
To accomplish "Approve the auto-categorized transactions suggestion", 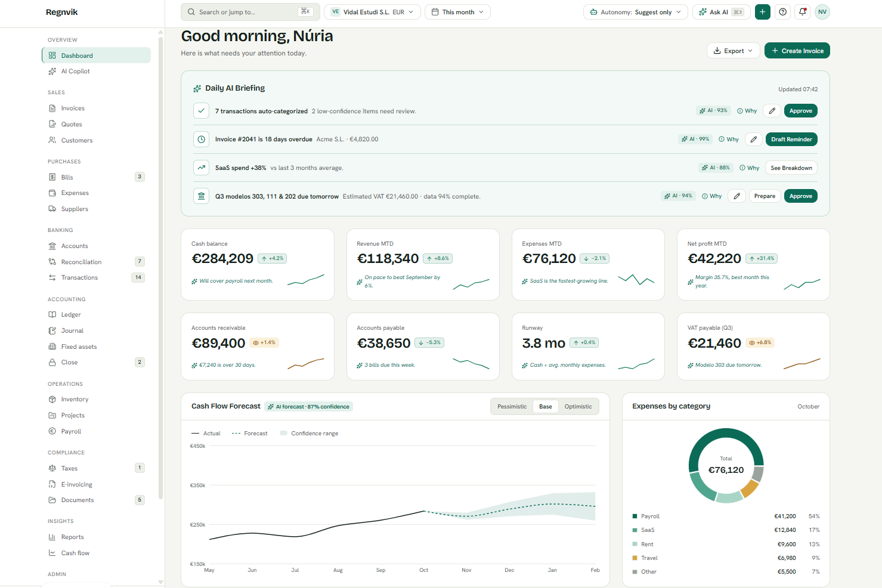I will pyautogui.click(x=801, y=111).
